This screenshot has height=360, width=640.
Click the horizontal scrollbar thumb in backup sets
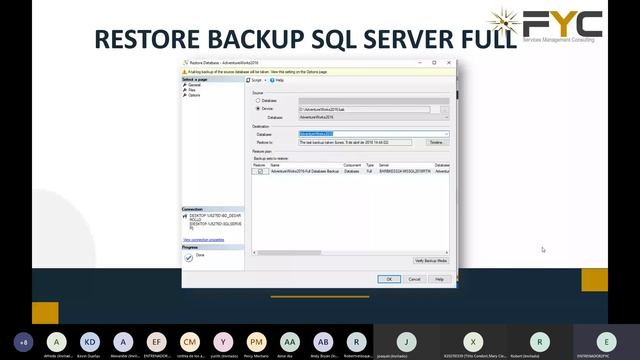[x=289, y=253]
